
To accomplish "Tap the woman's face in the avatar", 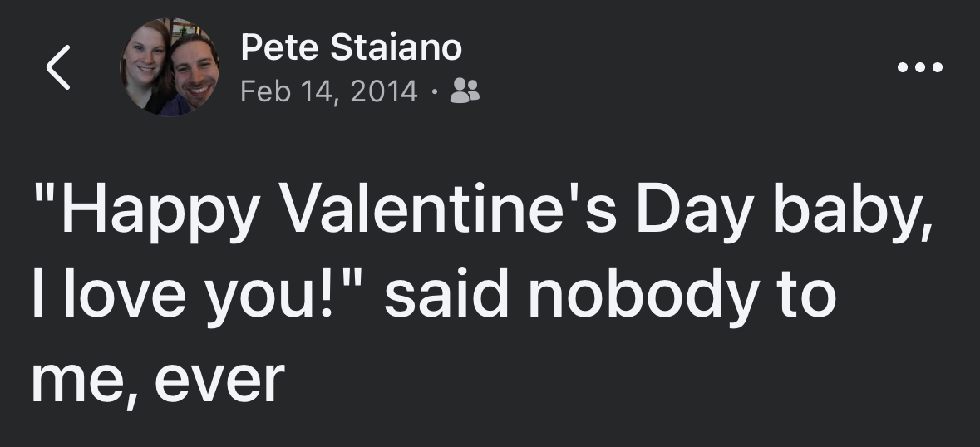I will [145, 66].
